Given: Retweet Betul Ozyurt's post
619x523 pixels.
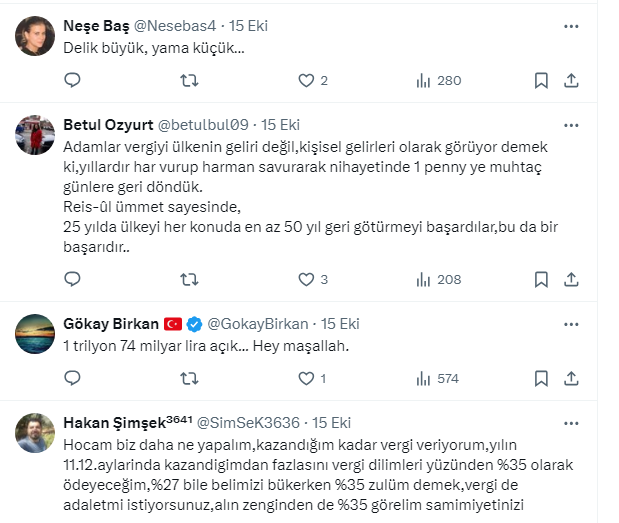Looking at the screenshot, I should [x=189, y=280].
